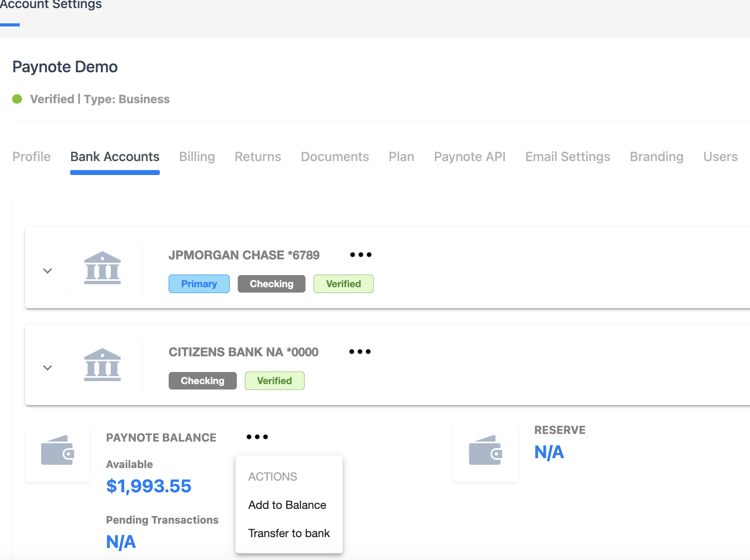Click the Pending Transactions label
This screenshot has height=560, width=750.
[162, 520]
